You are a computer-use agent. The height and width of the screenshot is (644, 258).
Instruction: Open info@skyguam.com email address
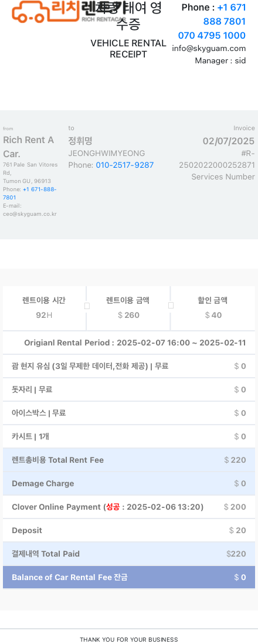(x=209, y=49)
